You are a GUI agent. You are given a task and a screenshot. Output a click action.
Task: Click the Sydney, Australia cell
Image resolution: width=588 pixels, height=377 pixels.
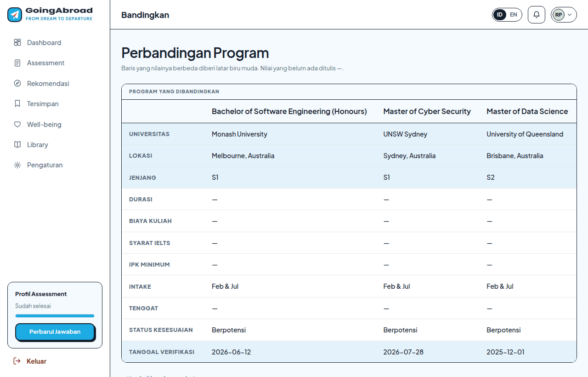[409, 156]
